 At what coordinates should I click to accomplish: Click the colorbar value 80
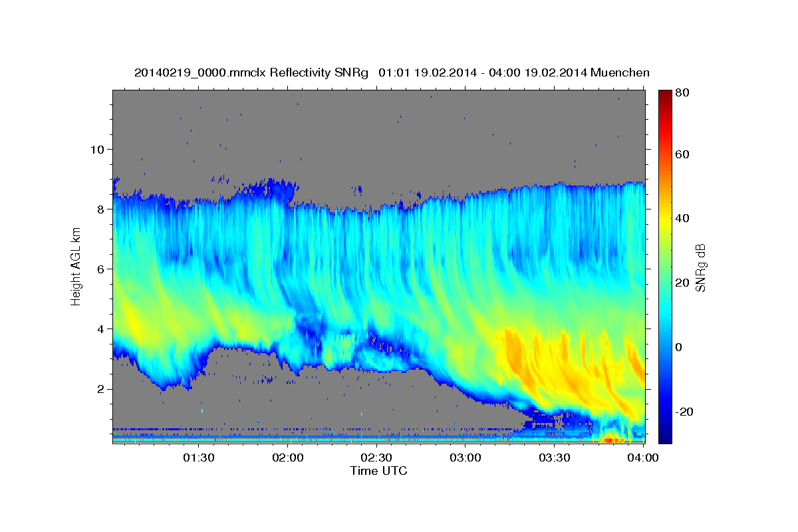(x=683, y=93)
